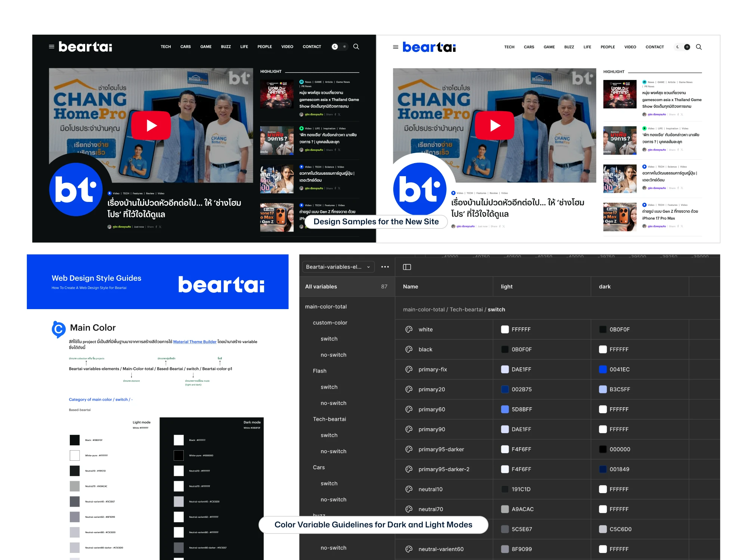The height and width of the screenshot is (560, 747).
Task: Click palette icon of primary-fix variable
Action: pyautogui.click(x=409, y=369)
